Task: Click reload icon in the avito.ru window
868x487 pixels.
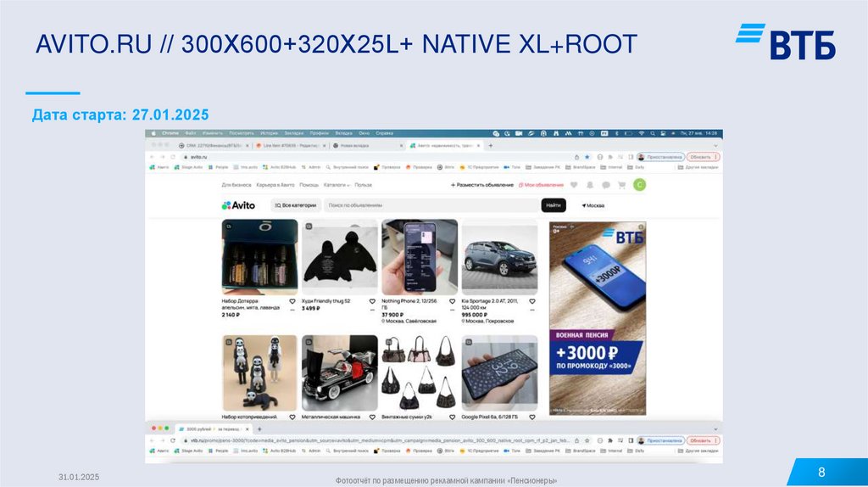Action: point(173,157)
